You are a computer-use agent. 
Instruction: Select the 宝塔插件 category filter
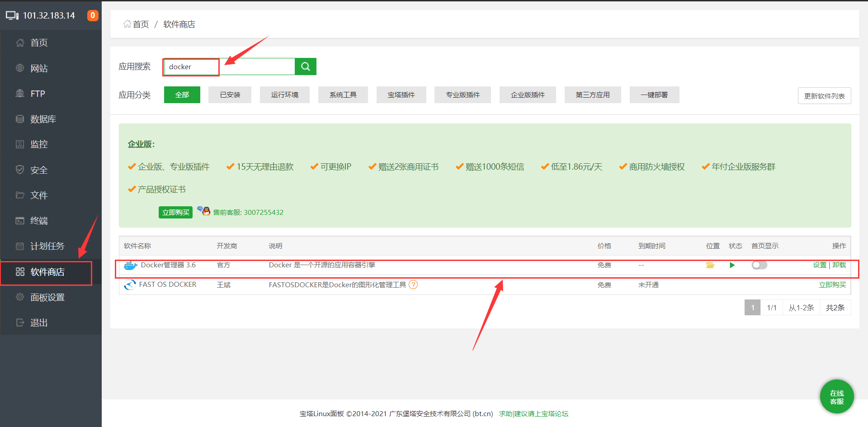click(x=401, y=95)
